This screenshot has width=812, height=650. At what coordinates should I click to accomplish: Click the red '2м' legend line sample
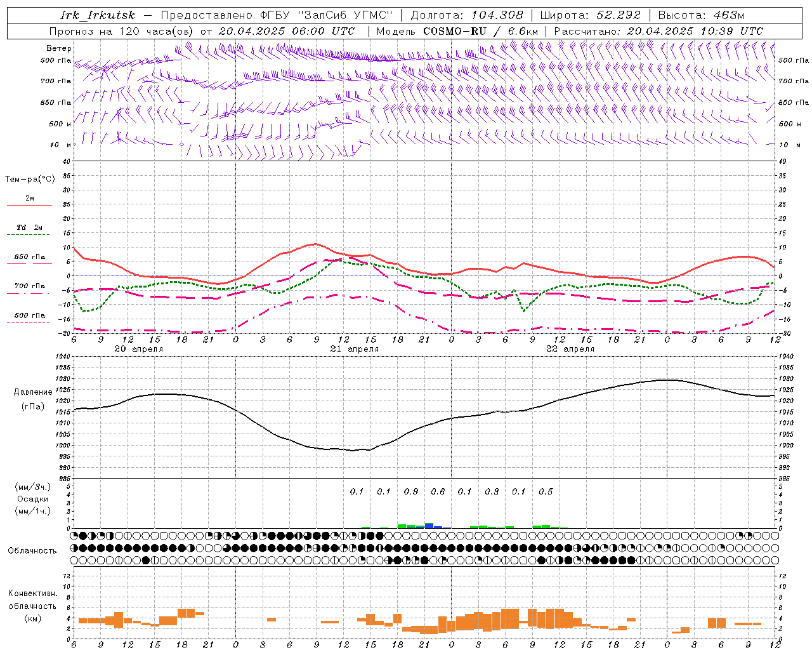coord(29,205)
